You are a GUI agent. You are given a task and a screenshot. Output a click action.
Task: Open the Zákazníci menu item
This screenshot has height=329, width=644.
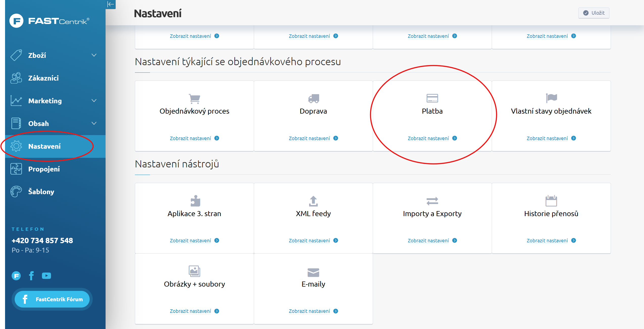[43, 78]
